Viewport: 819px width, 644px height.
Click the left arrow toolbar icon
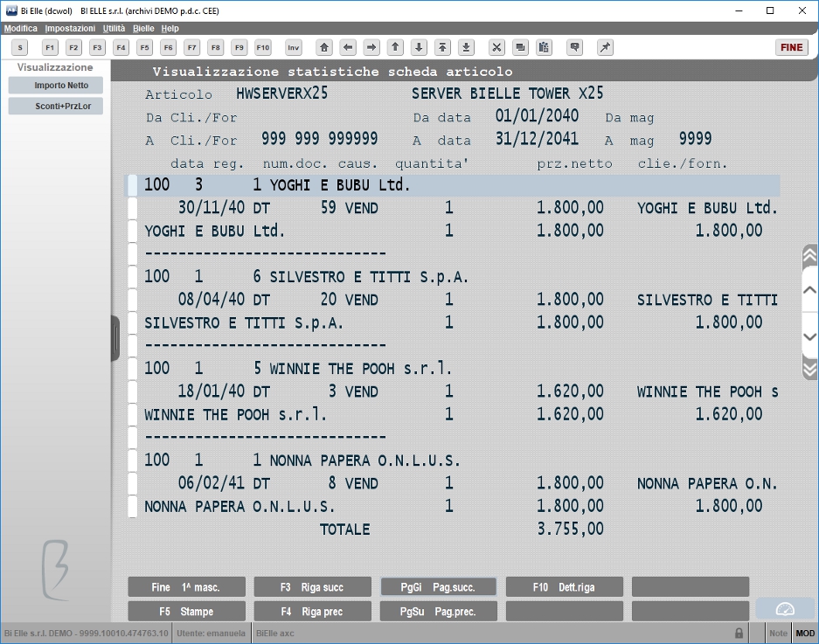click(348, 47)
